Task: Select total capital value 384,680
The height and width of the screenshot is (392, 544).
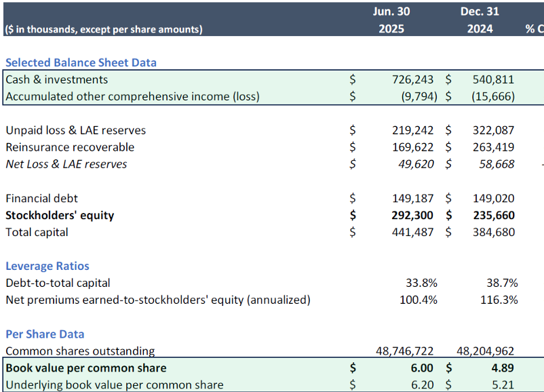Action: (494, 232)
